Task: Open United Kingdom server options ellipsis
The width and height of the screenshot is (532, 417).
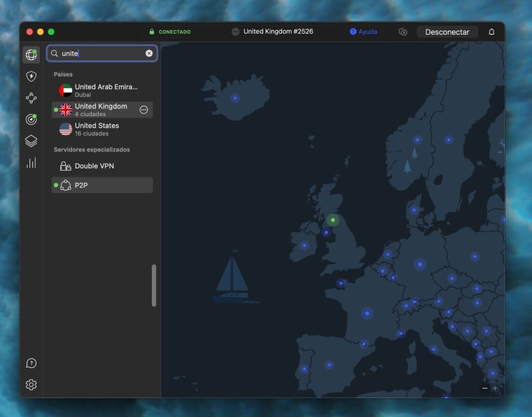Action: 143,110
